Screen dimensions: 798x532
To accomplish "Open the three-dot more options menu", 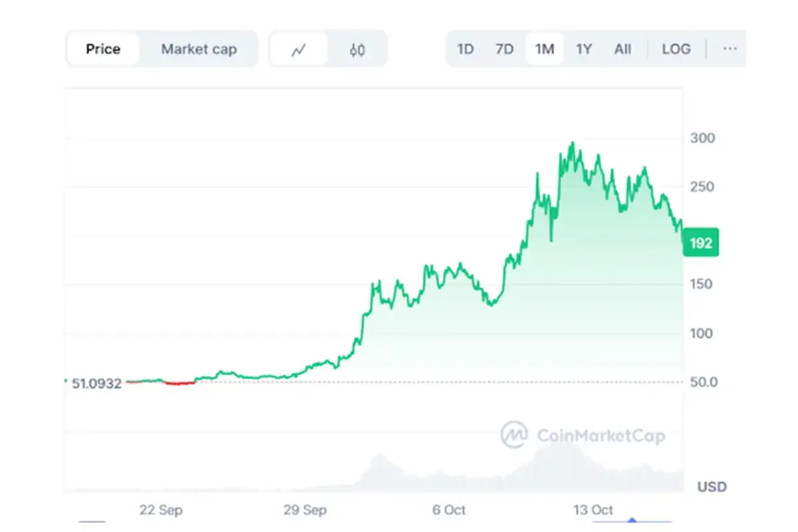I will click(730, 49).
